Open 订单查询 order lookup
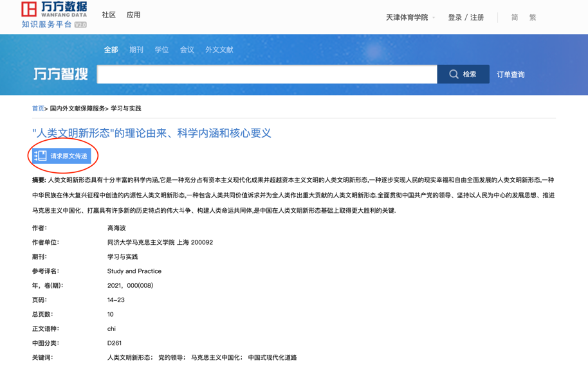Image resolution: width=588 pixels, height=376 pixels. [x=511, y=75]
